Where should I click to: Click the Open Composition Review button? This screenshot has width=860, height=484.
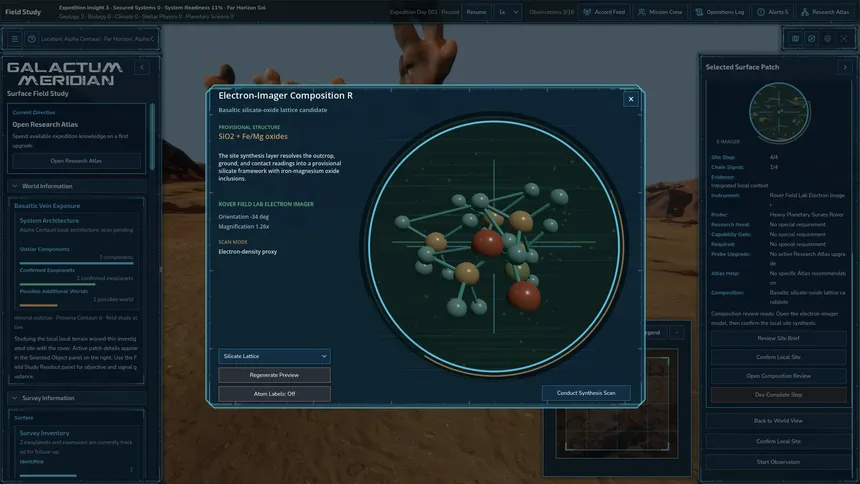(778, 376)
